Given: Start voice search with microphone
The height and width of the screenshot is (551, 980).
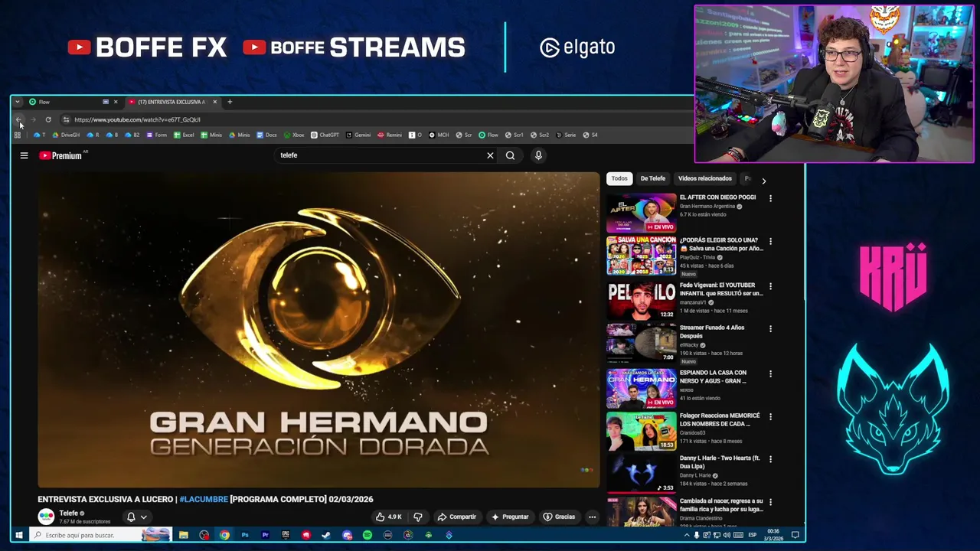Looking at the screenshot, I should 538,155.
